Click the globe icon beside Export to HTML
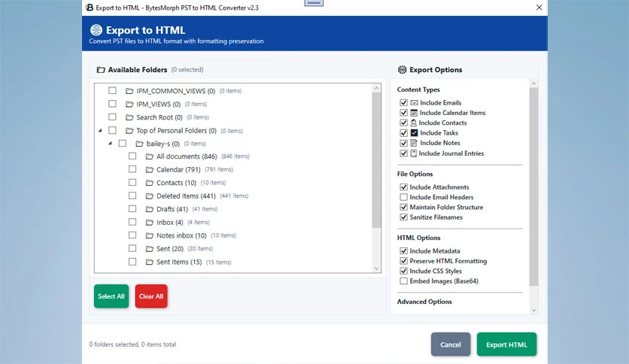The width and height of the screenshot is (629, 364). (96, 30)
